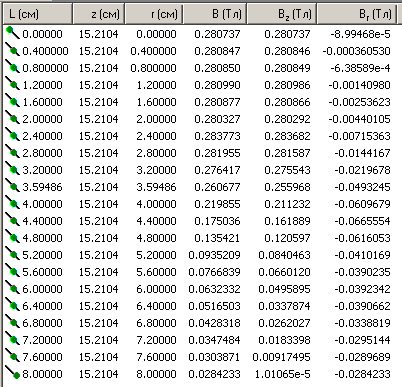
Task: Select the Br value -0.0609679
Action: pos(362,204)
